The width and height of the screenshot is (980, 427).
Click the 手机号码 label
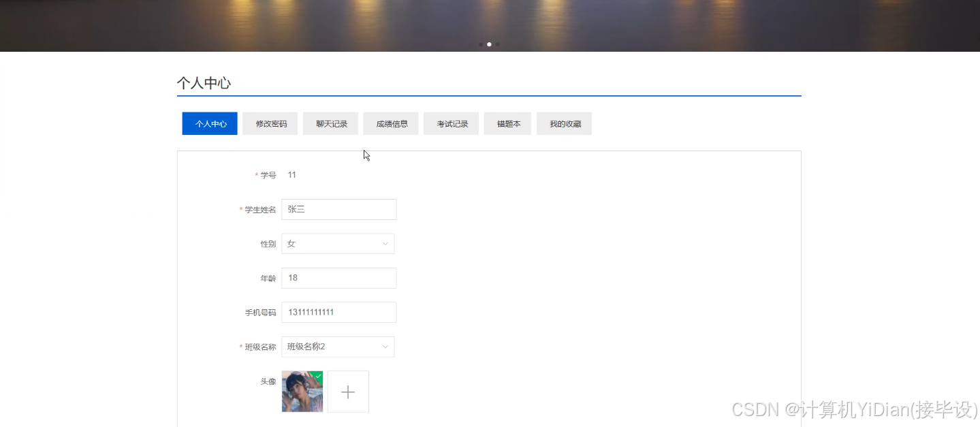(260, 313)
